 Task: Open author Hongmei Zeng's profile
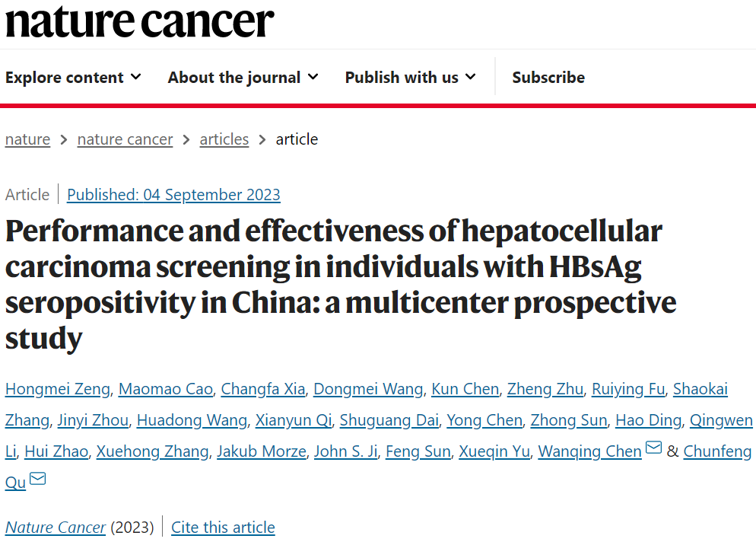pyautogui.click(x=59, y=390)
